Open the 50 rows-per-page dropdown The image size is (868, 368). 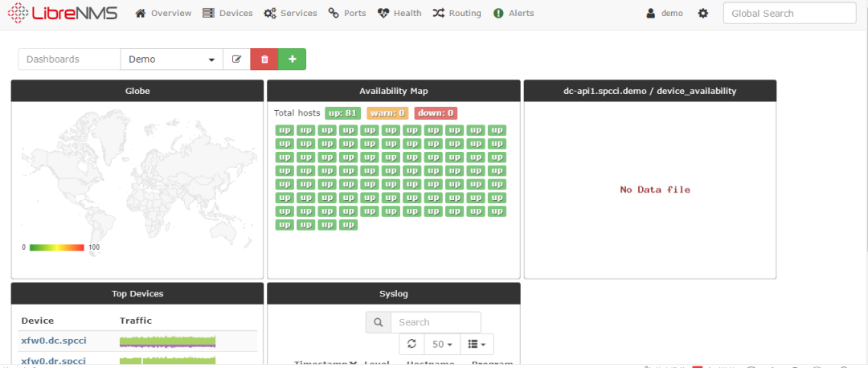[442, 344]
